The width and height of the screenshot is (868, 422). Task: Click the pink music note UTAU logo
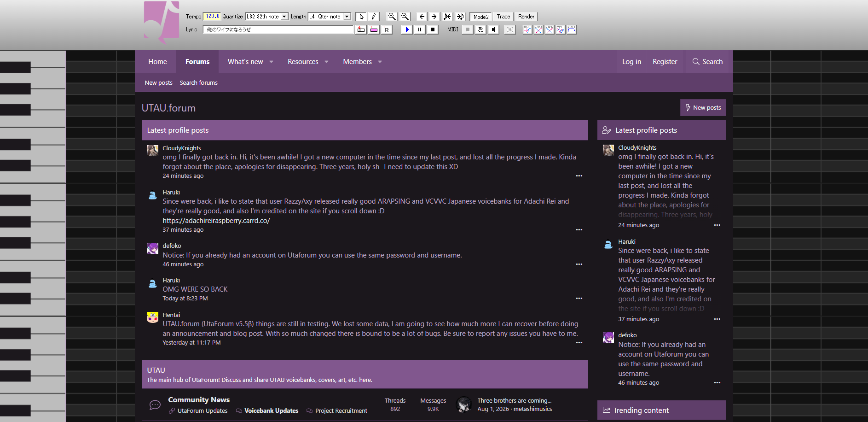click(x=162, y=23)
